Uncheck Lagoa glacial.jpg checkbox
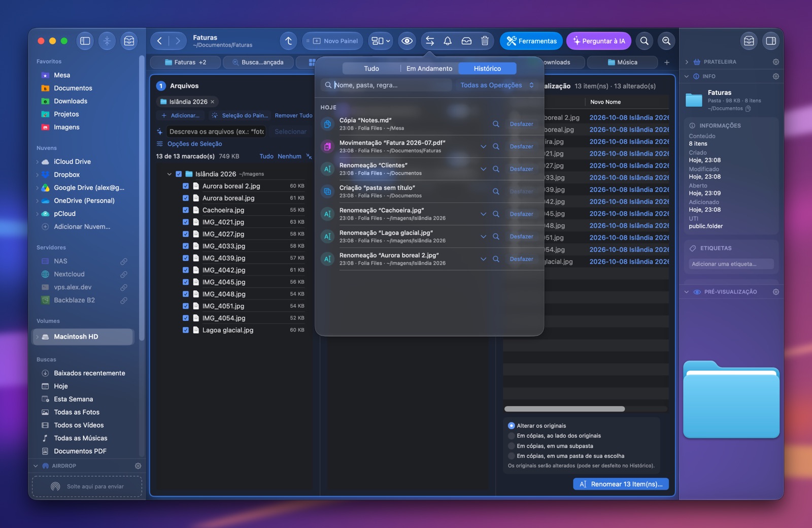The height and width of the screenshot is (528, 812). click(186, 330)
